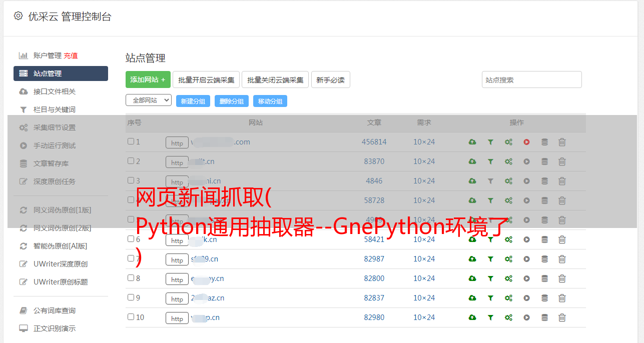644x343 pixels.
Task: Click cloud upload icon in row 83870
Action: (472, 161)
